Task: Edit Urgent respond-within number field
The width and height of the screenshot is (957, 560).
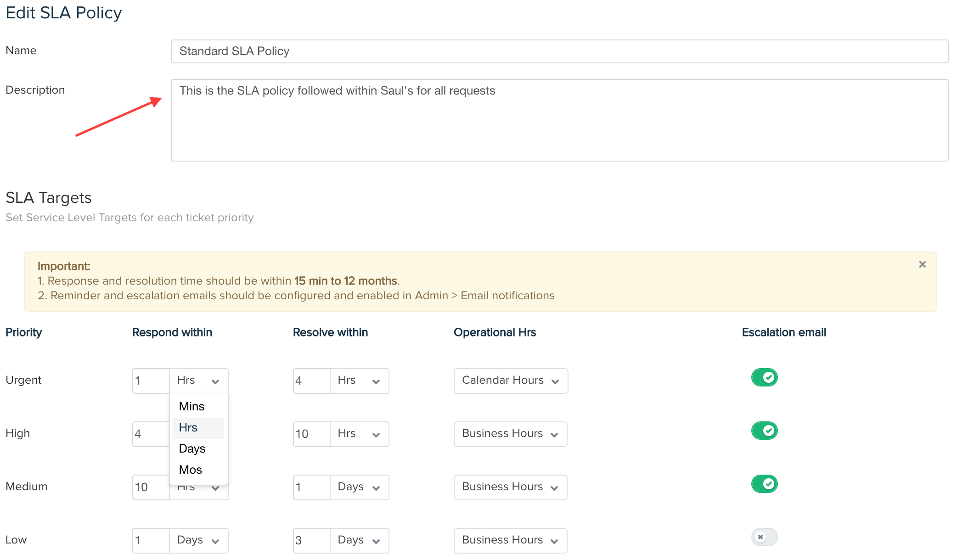Action: coord(151,381)
